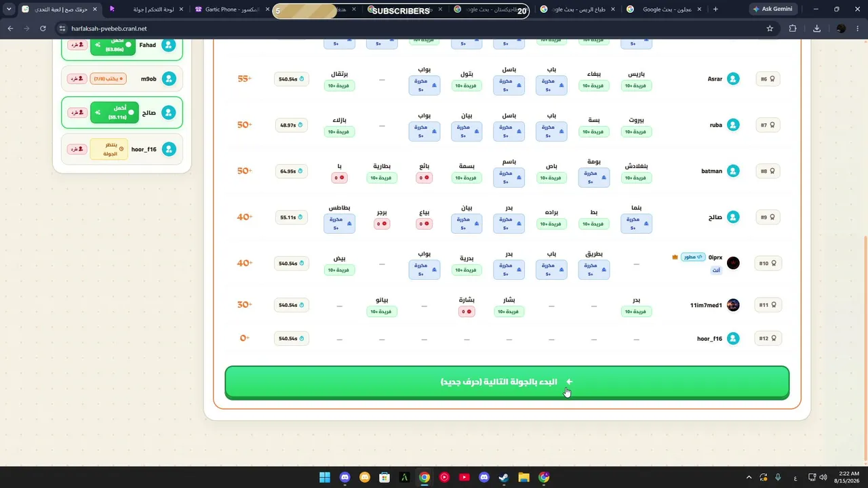Click the Fahad avatar in the players panel

point(169,45)
